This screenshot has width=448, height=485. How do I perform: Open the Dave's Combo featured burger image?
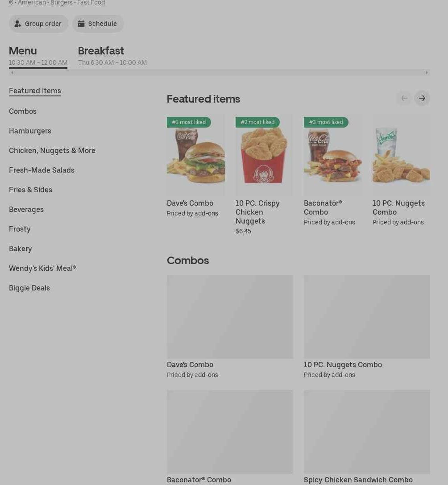coord(196,156)
